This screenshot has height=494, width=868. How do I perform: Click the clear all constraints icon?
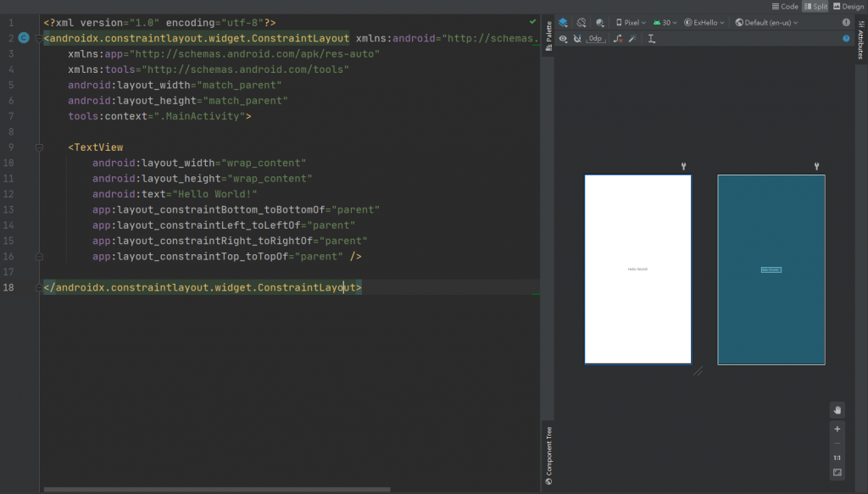[x=618, y=39]
